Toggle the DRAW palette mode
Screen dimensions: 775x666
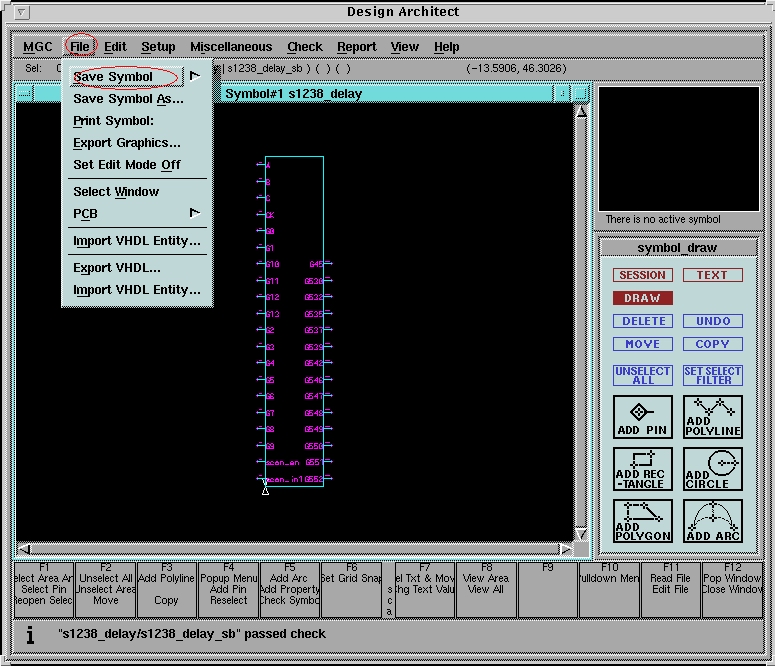pyautogui.click(x=642, y=298)
